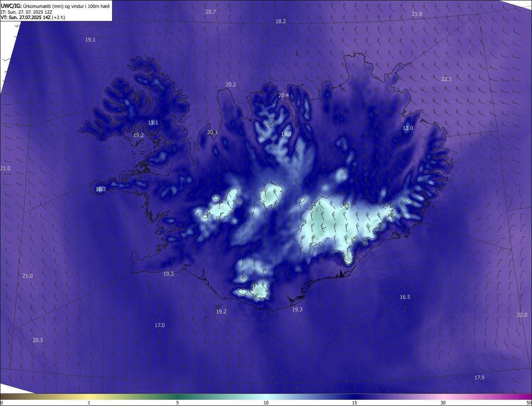Click the map value 19.1
532x406 pixels.
(90, 40)
